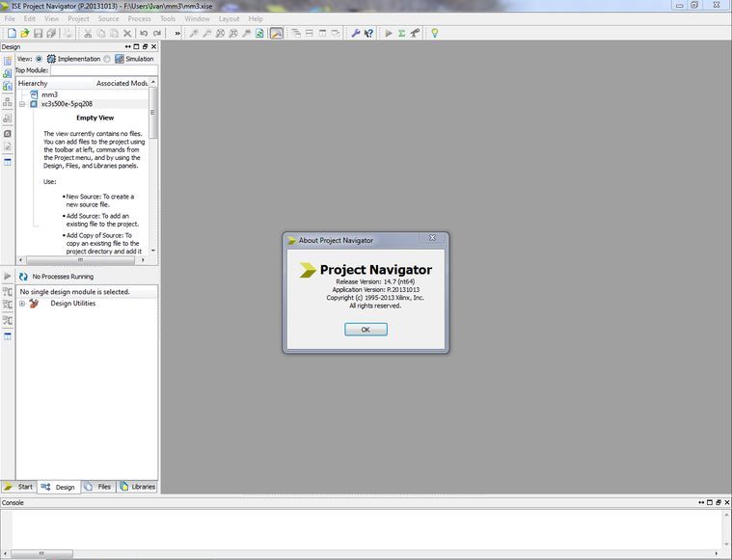Select the Simulation view radio button

[107, 59]
